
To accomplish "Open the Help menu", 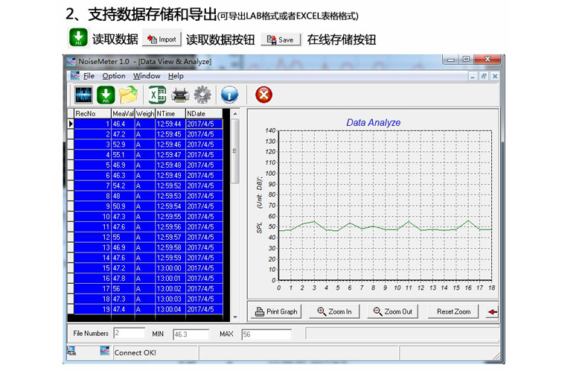I will [x=176, y=76].
